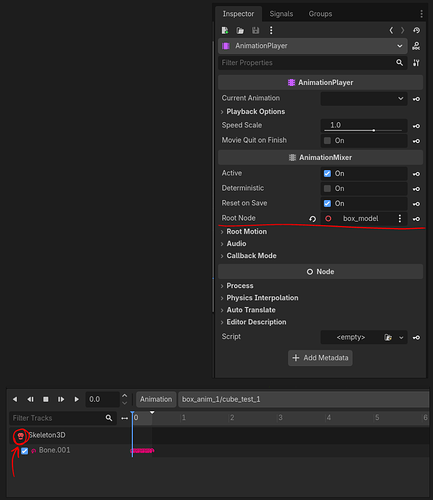
Task: Increase the animation position stepper
Action: coord(125,396)
